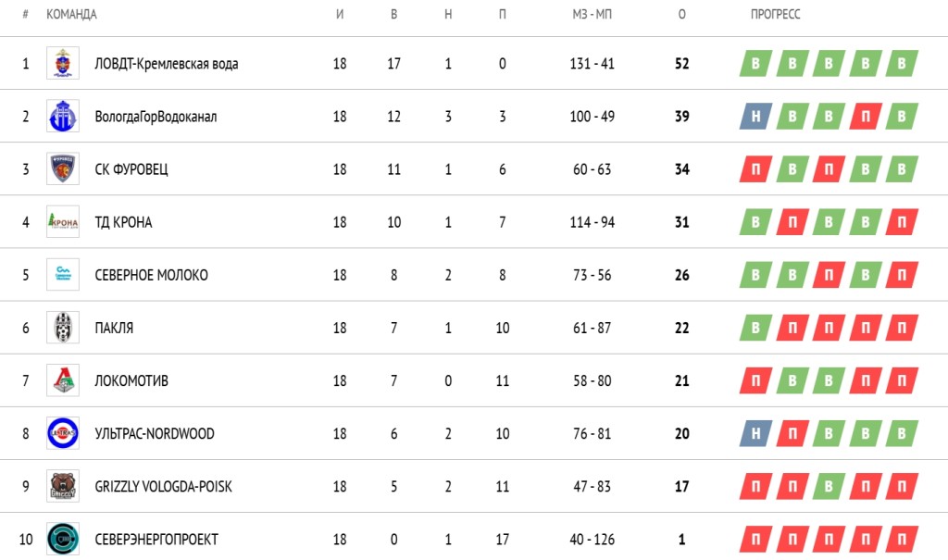Click the ЛОВДТ-Кремлевская вода team logo

[x=63, y=64]
